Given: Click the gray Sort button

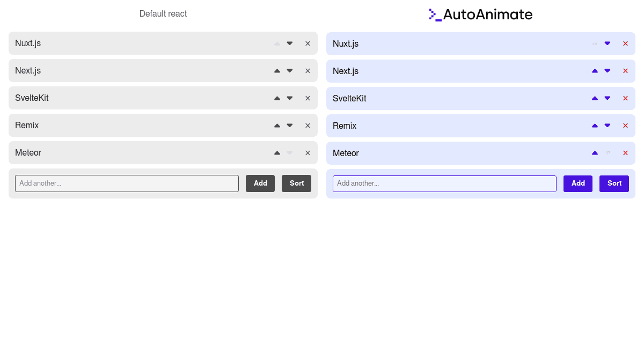Looking at the screenshot, I should click(x=297, y=183).
